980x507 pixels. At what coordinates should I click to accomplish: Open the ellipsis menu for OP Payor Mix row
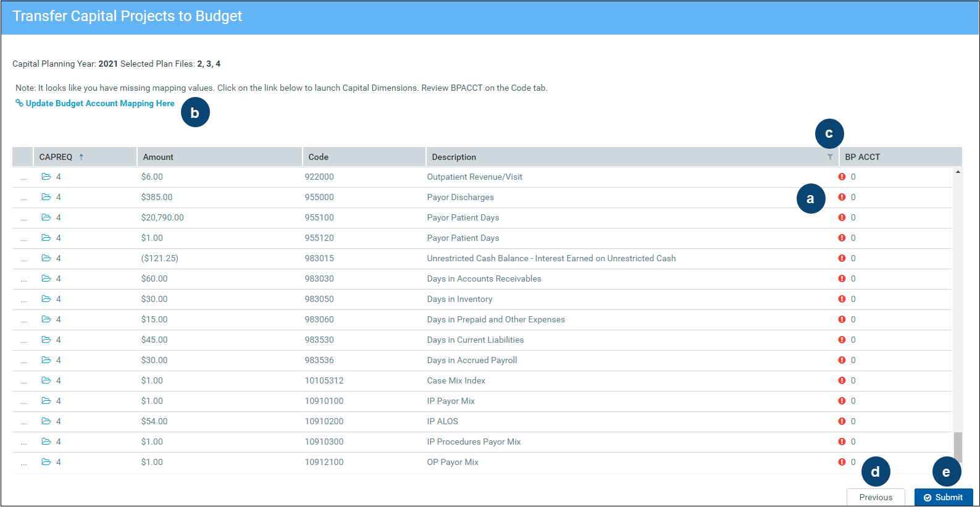click(24, 464)
